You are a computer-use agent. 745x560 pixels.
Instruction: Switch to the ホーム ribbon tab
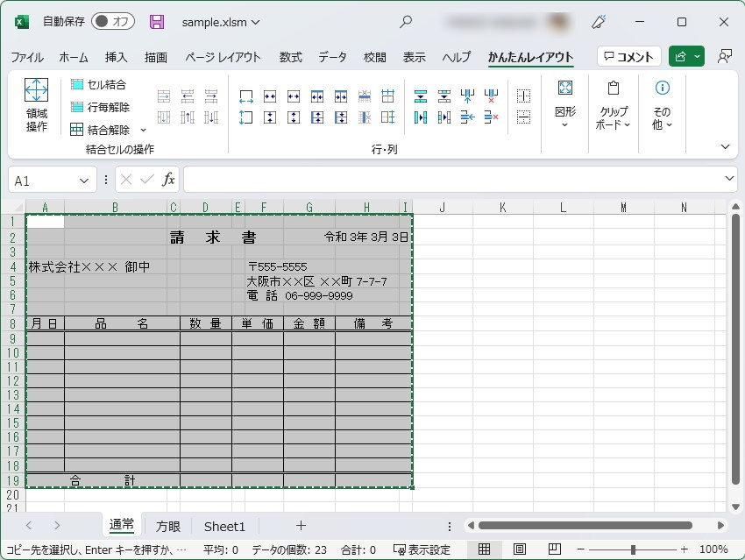[x=74, y=56]
